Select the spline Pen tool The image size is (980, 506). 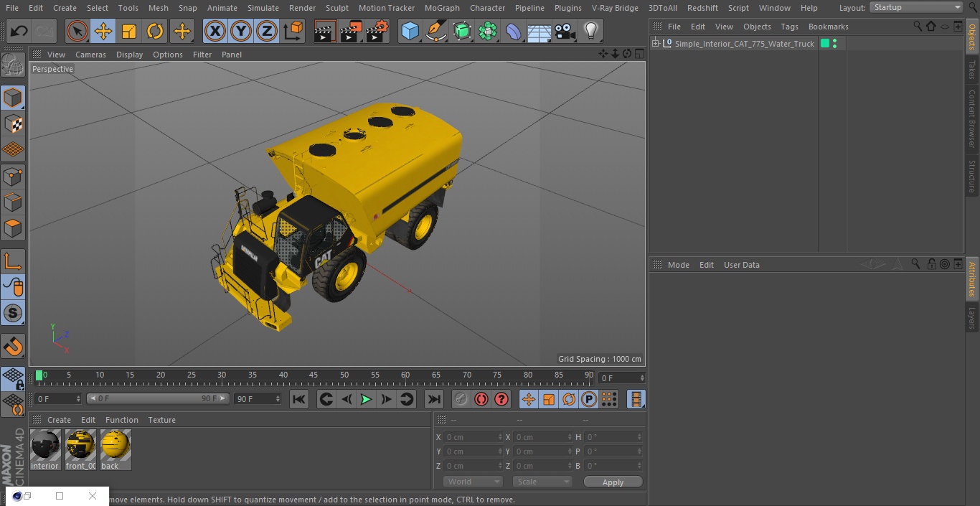point(436,31)
